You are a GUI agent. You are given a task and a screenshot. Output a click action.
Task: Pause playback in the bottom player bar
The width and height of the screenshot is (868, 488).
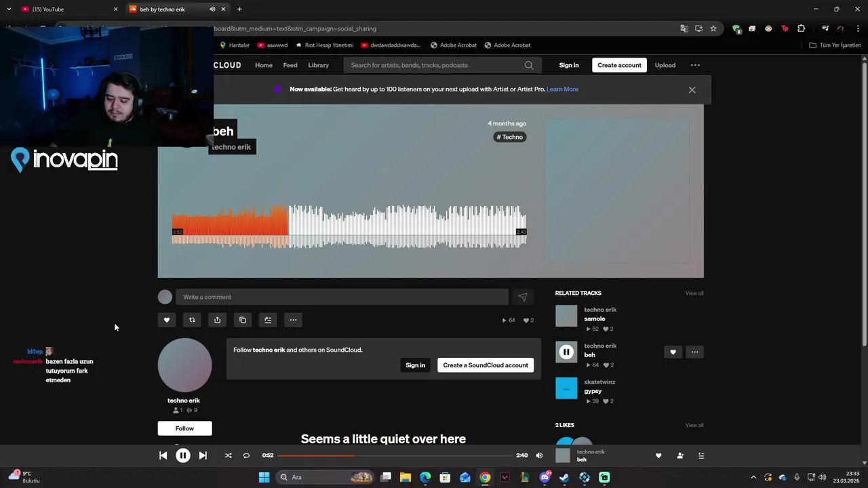point(183,455)
